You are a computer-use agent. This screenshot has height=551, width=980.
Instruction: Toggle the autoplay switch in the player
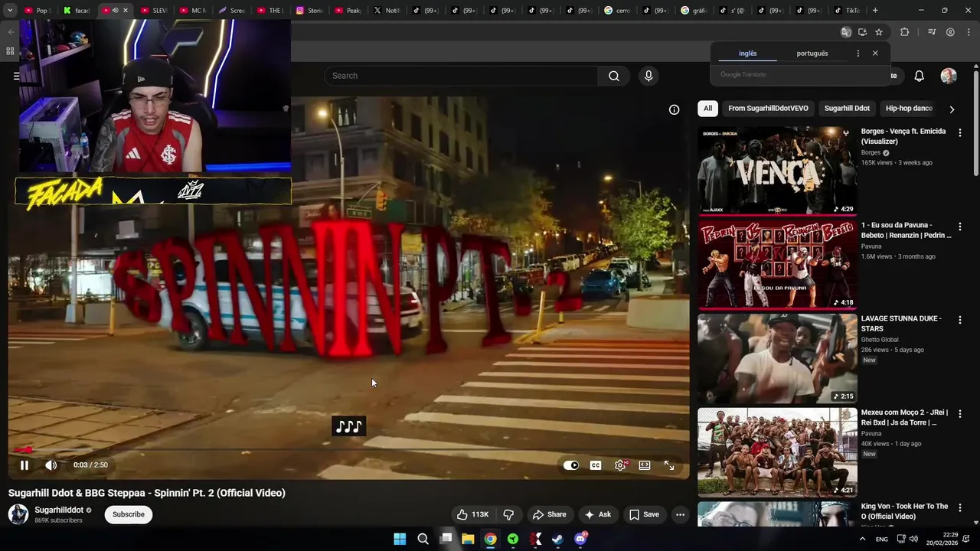pos(571,465)
